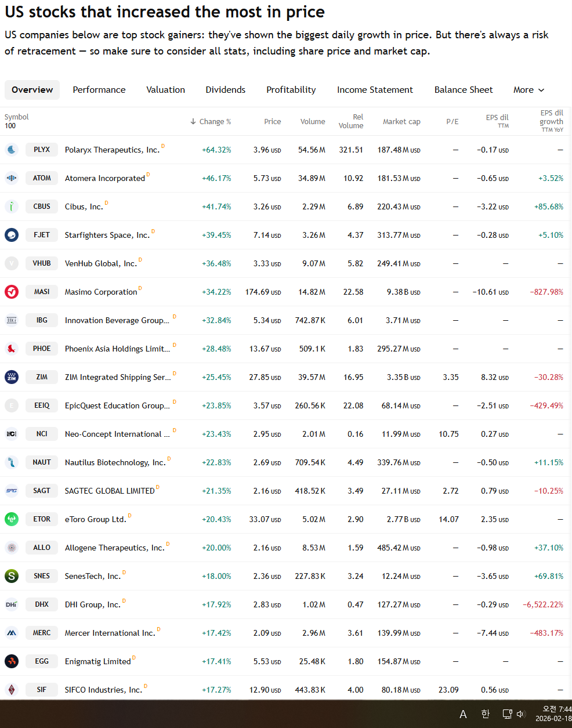Open the PLYX ticker symbol
The height and width of the screenshot is (728, 572).
42,150
